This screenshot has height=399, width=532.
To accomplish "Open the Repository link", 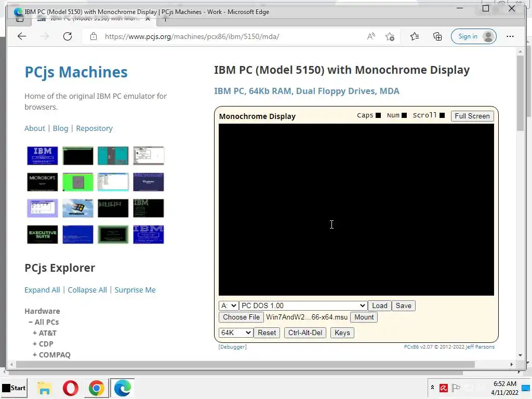I will pos(95,128).
